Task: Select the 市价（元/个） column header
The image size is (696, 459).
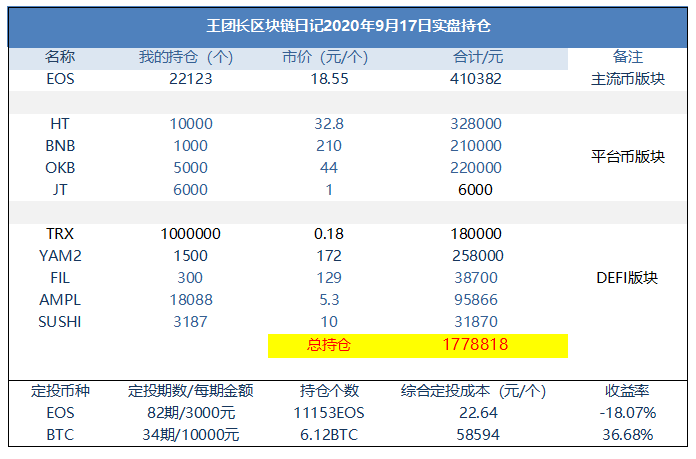Action: (x=325, y=57)
